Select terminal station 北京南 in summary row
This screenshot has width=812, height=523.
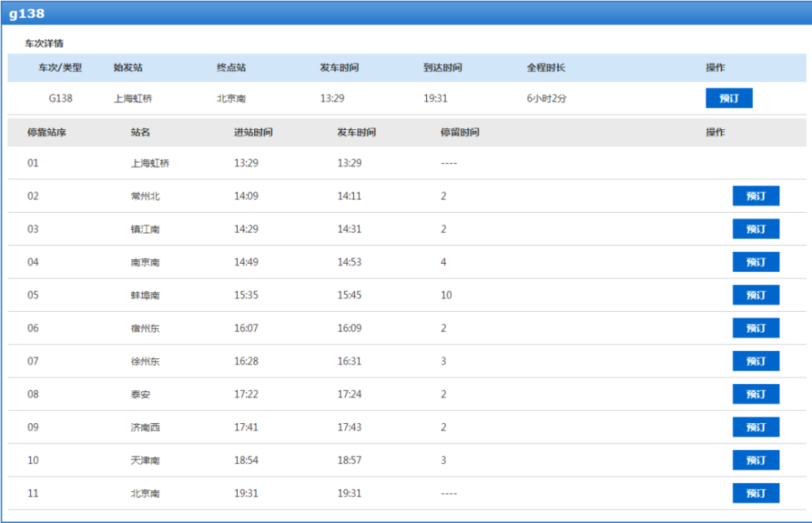(231, 98)
